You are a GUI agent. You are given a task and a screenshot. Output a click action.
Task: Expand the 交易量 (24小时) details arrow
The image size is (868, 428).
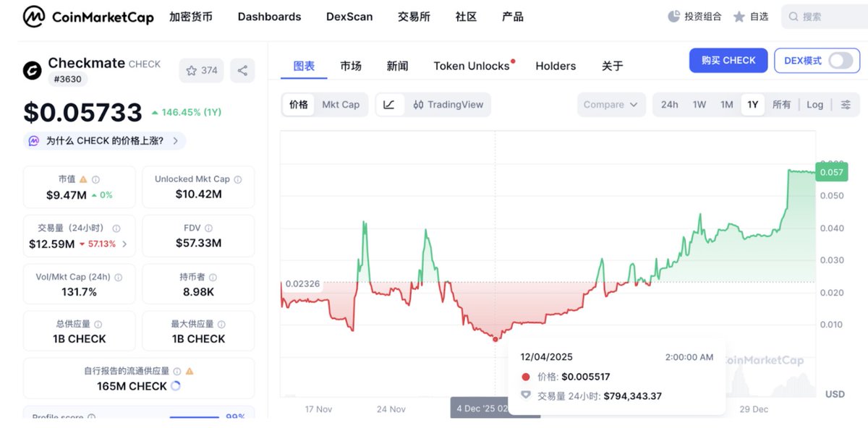tap(124, 244)
